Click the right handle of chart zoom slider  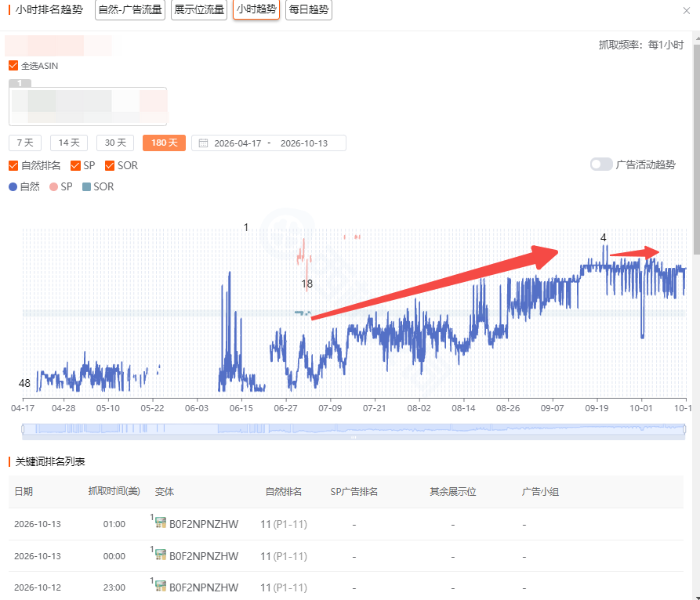[684, 429]
